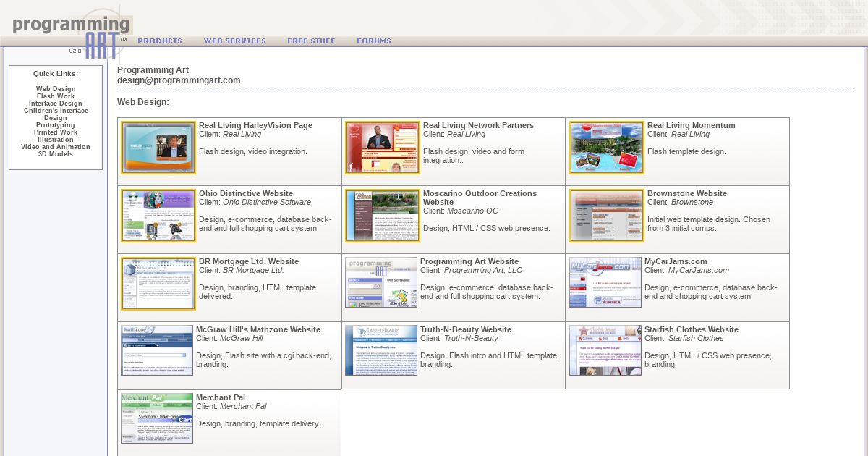Click the Programming Art logo
The width and height of the screenshot is (868, 456).
[70, 33]
